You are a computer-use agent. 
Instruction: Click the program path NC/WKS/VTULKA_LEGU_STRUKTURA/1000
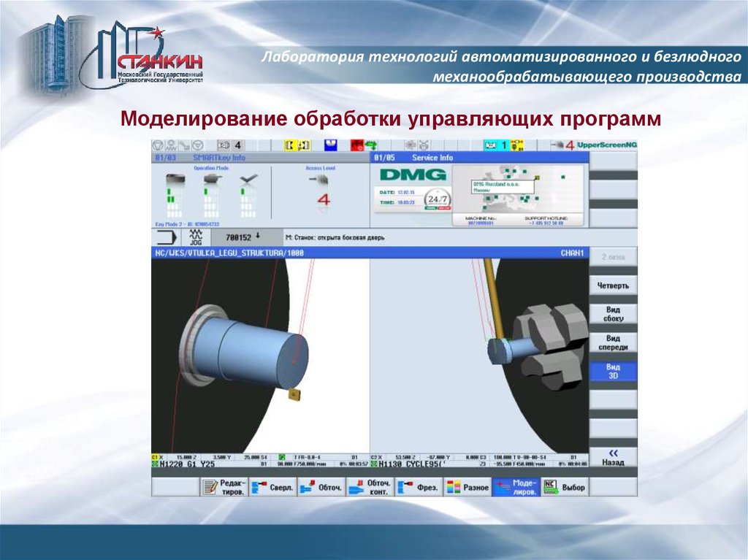229,253
